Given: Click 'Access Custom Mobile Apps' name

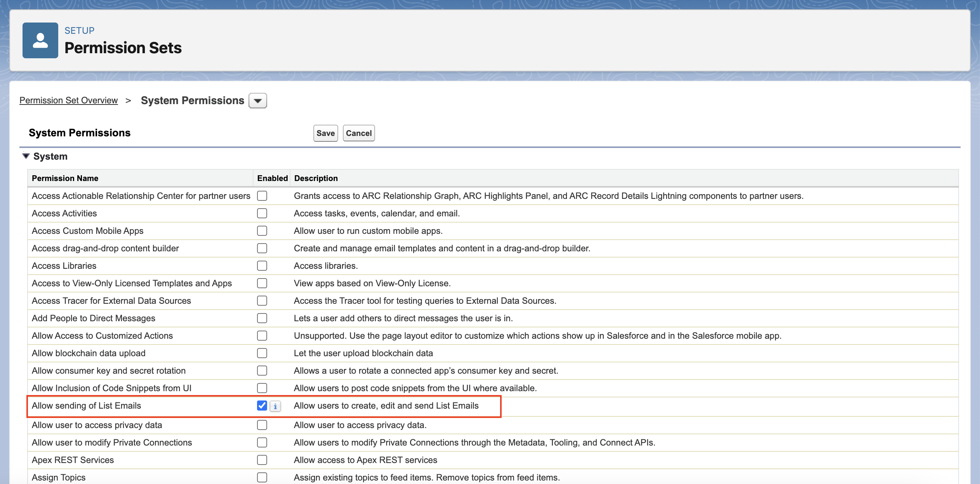Looking at the screenshot, I should point(88,231).
